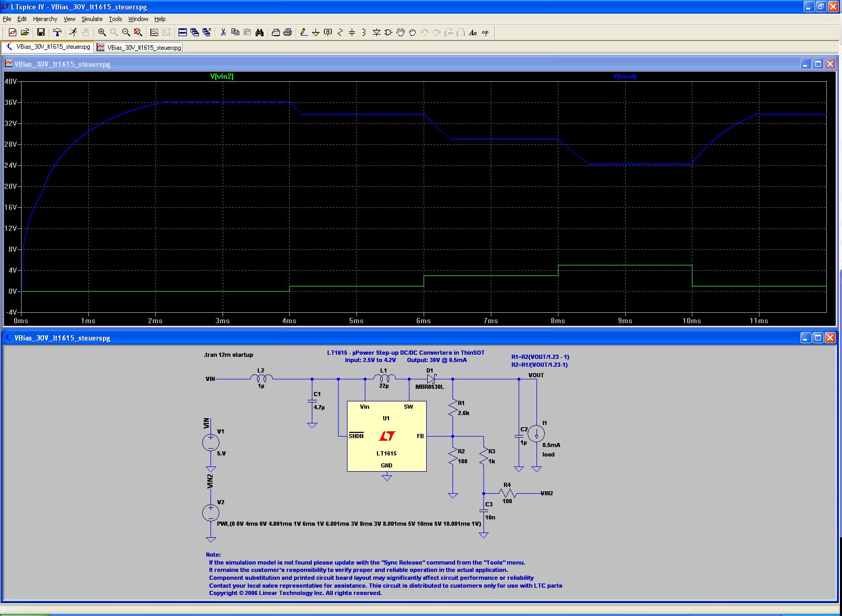Screen dimensions: 842x616
Task: Maximize the waveform plot window
Action: point(818,64)
